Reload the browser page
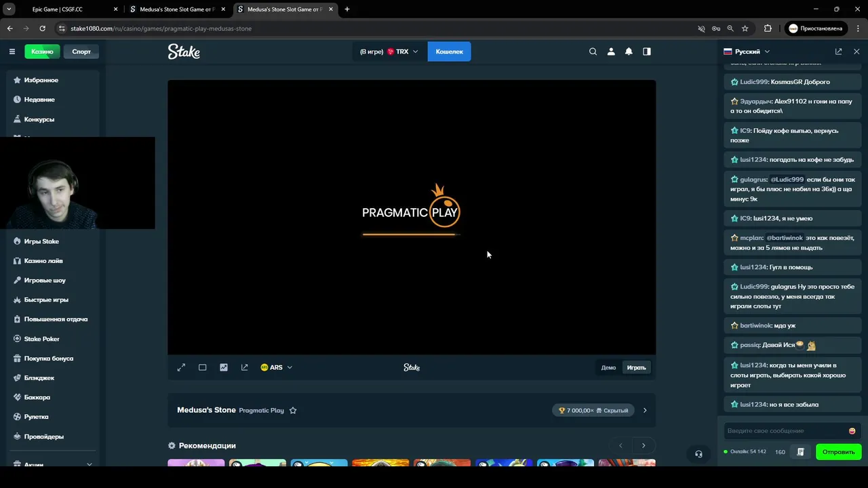 tap(42, 28)
